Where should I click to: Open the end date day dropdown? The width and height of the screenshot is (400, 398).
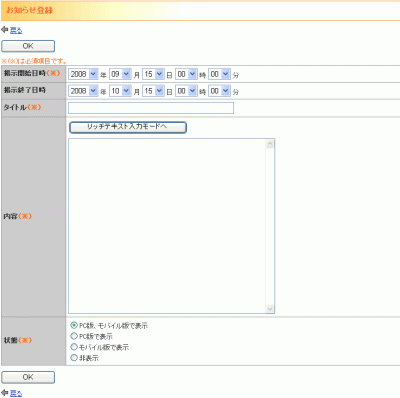(x=153, y=91)
